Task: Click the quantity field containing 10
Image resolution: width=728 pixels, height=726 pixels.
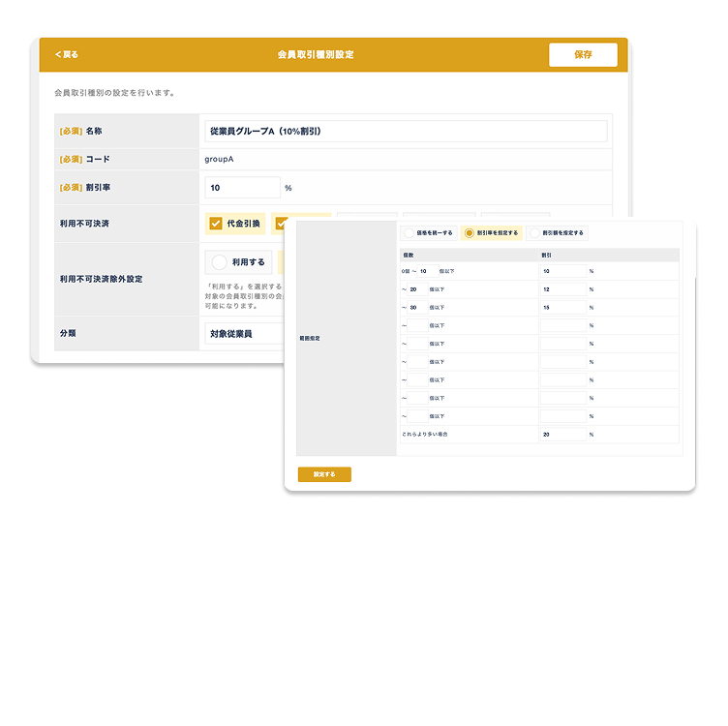Action: (x=426, y=271)
